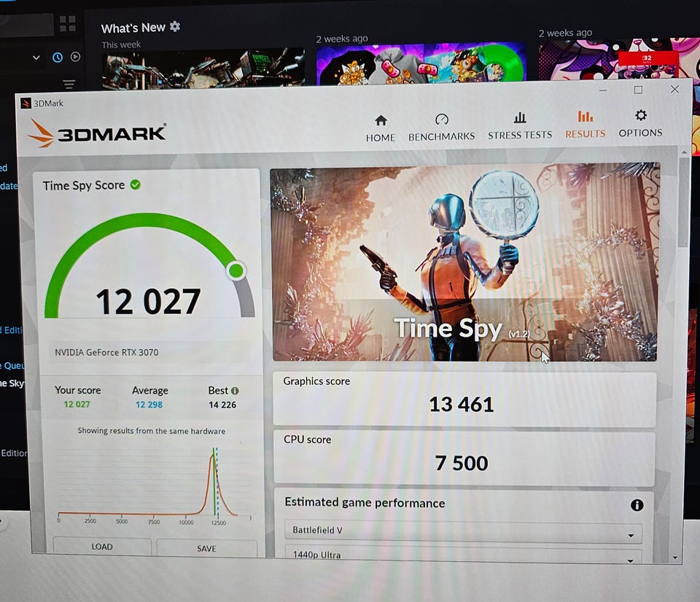Screen dimensions: 700x602
Task: Click the SAVE button
Action: (206, 548)
